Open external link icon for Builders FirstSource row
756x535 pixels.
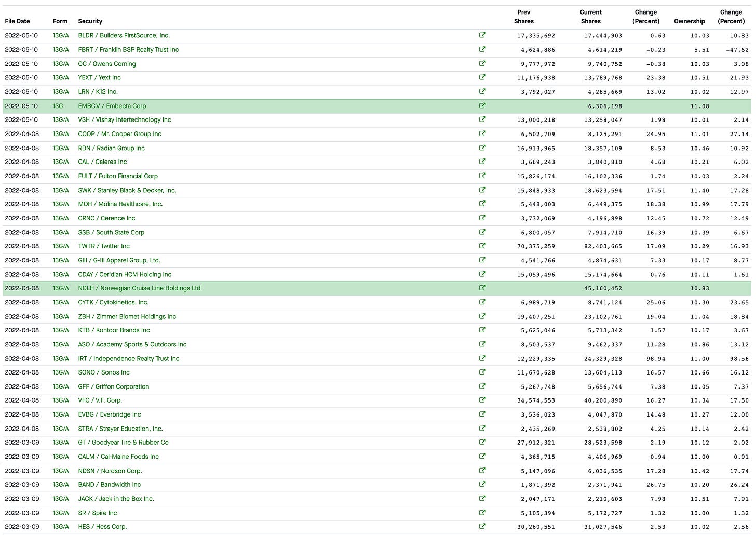click(x=482, y=35)
